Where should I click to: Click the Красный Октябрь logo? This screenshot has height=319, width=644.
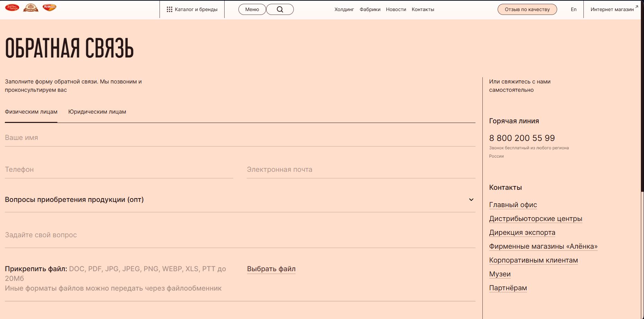pyautogui.click(x=12, y=8)
